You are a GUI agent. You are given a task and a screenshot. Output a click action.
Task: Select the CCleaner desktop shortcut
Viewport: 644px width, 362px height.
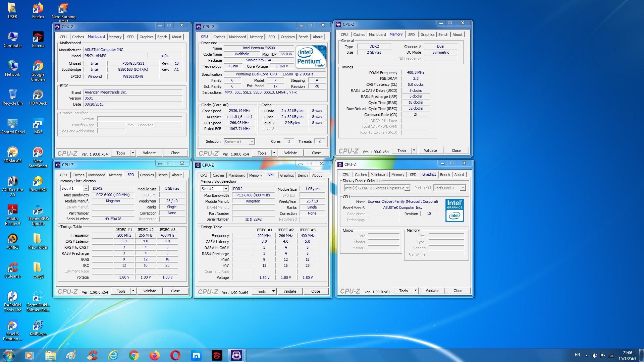[12, 270]
